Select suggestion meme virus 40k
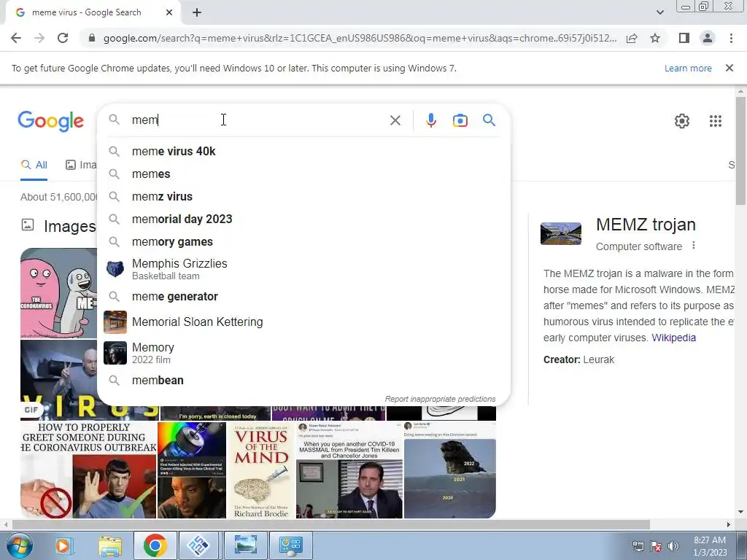Viewport: 747px width, 560px height. click(303, 152)
